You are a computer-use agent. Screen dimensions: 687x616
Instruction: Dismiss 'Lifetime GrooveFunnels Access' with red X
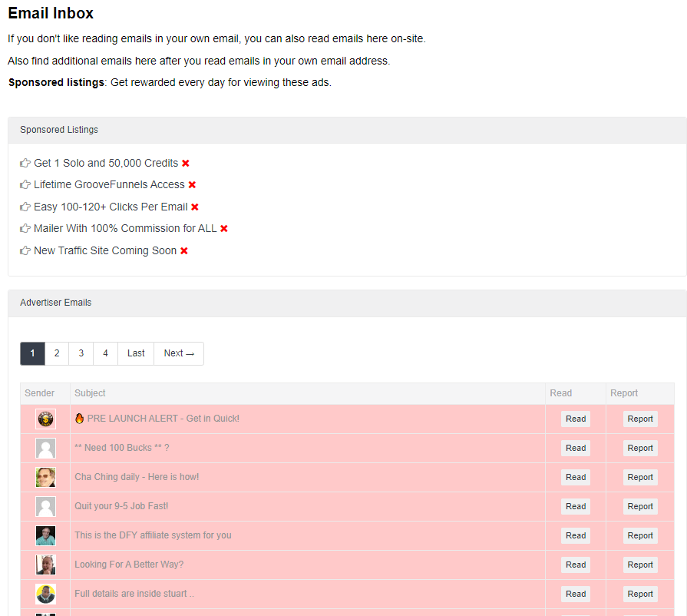pyautogui.click(x=192, y=184)
